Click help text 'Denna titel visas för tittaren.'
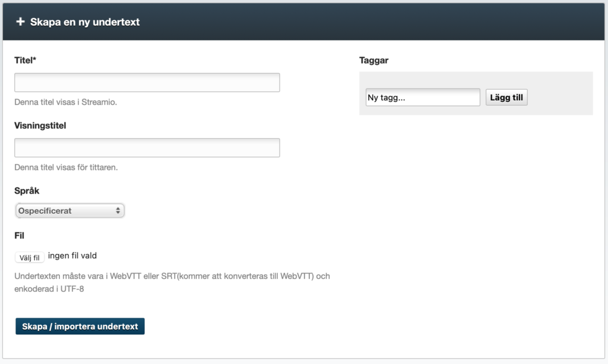Image resolution: width=608 pixels, height=364 pixels. coord(66,167)
